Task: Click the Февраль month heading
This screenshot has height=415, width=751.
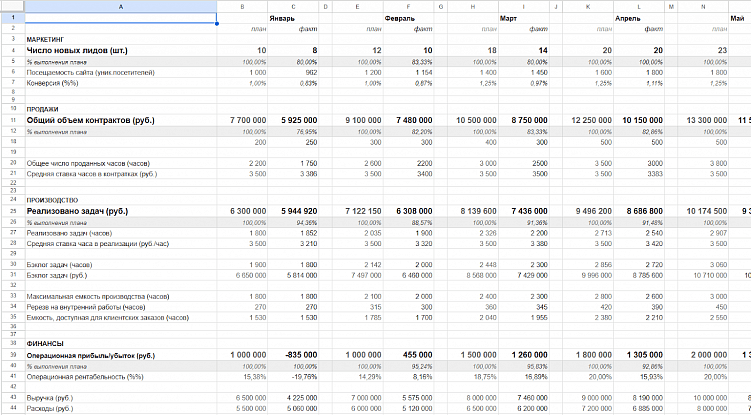Action: 399,19
